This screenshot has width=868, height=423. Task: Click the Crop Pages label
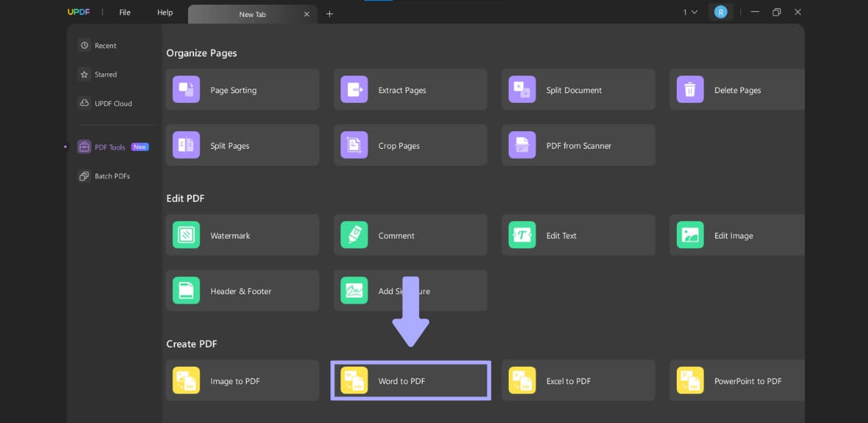(x=399, y=146)
